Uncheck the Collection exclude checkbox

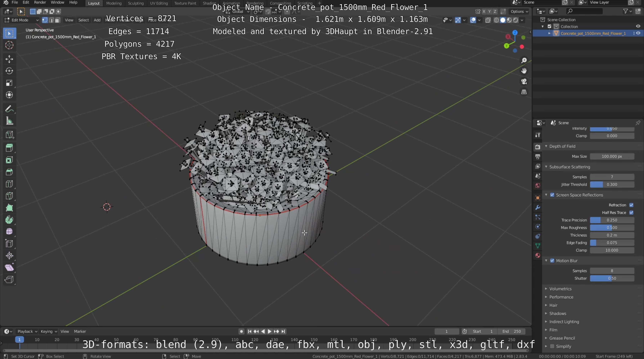(549, 26)
